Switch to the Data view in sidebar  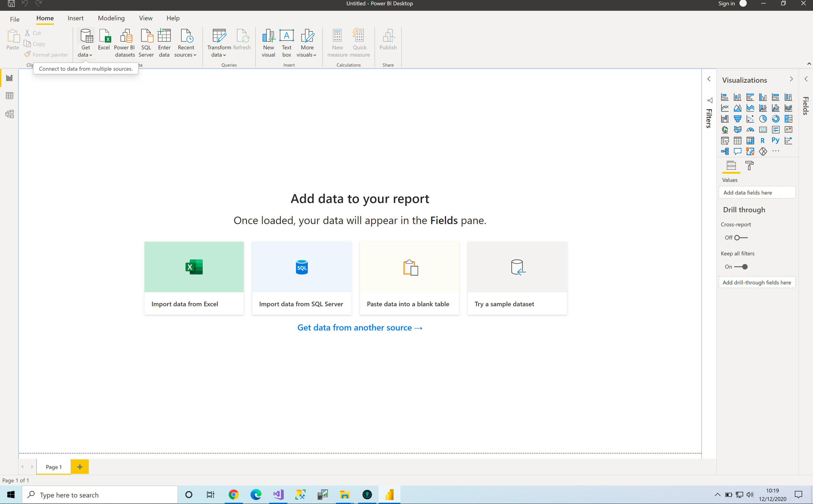[9, 96]
